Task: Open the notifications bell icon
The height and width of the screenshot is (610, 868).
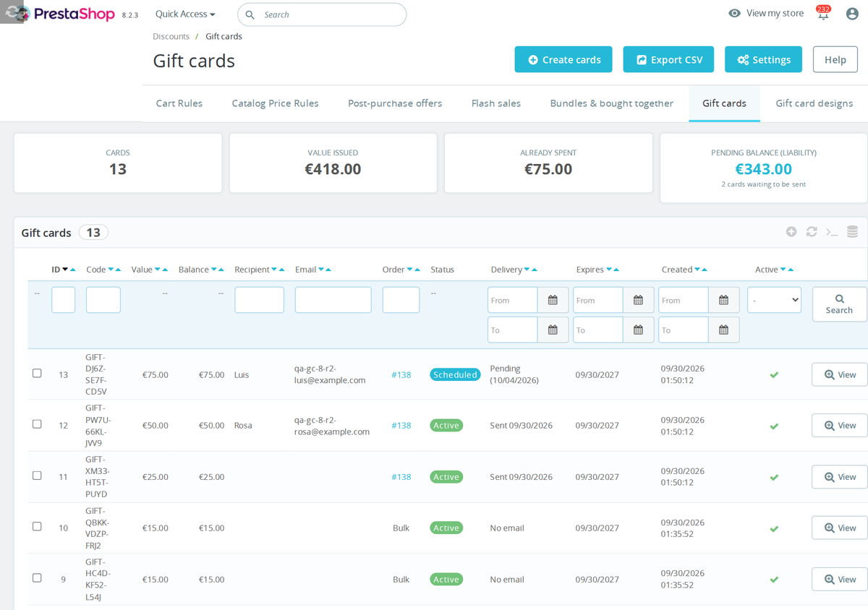Action: [823, 14]
